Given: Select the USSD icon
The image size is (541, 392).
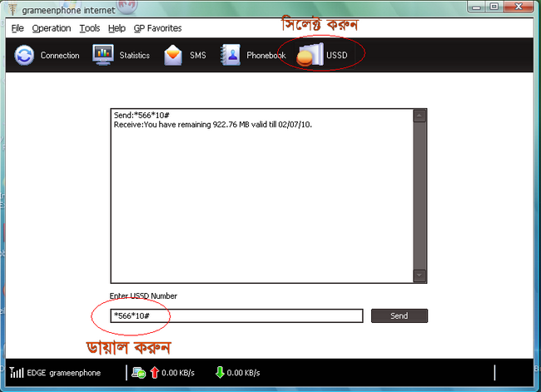Looking at the screenshot, I should tap(310, 55).
